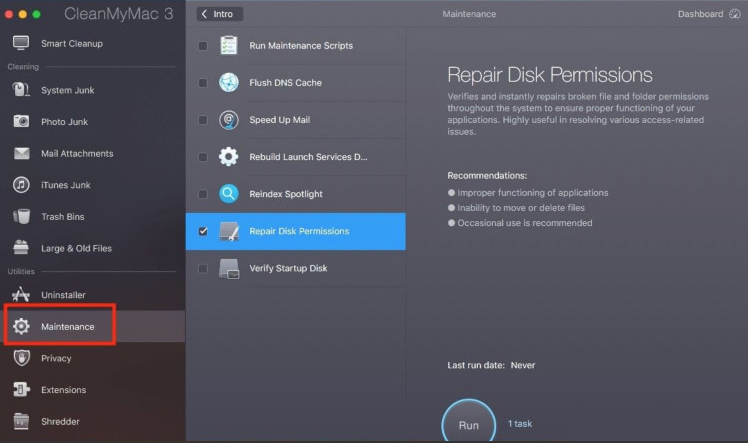Click the Mail Attachments envelope icon
Screen dimensions: 748x443
point(21,153)
